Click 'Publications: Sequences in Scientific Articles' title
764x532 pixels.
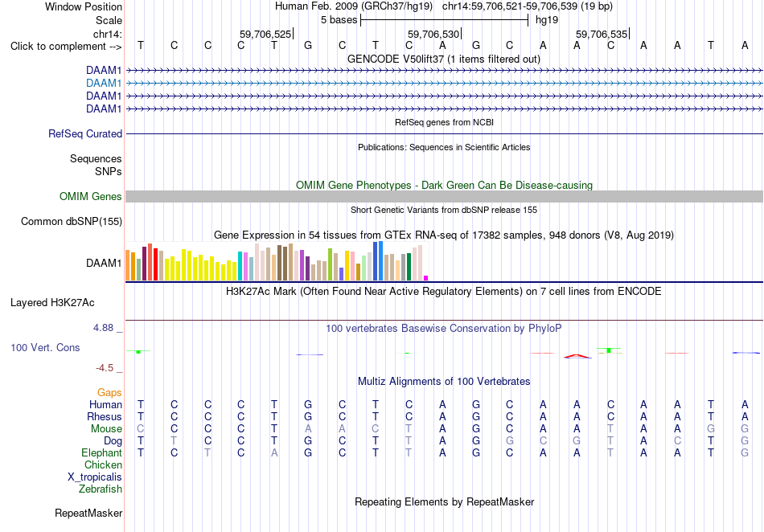[444, 148]
